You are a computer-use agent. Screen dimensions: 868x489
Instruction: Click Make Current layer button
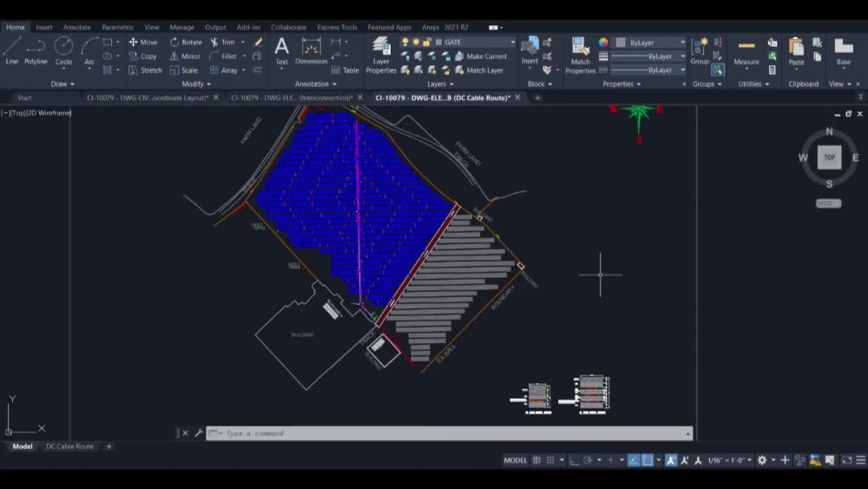coord(481,56)
